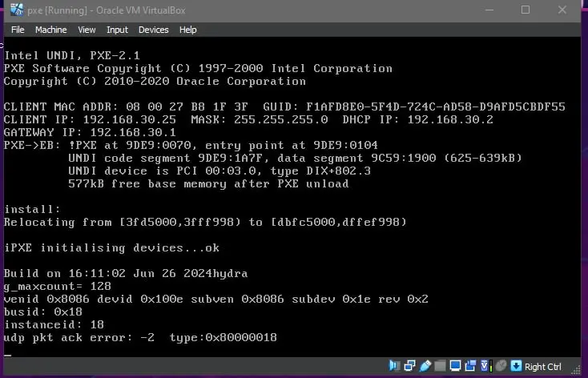Click the network adapters status icon
588x378 pixels.
point(410,366)
